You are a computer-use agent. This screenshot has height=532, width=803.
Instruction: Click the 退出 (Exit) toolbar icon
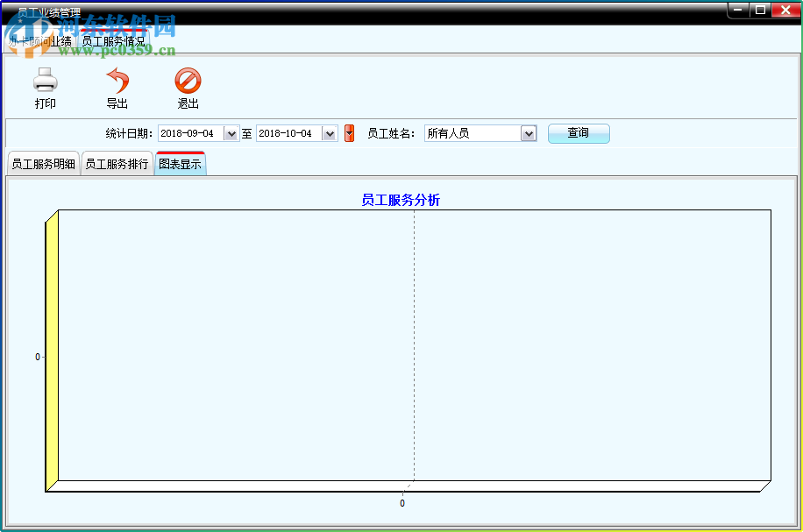pos(187,88)
